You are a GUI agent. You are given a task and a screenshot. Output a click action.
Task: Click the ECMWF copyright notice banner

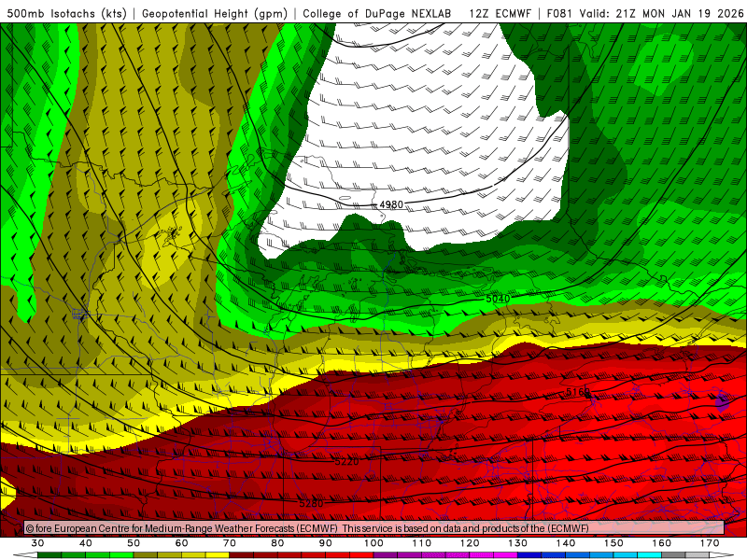[374, 528]
